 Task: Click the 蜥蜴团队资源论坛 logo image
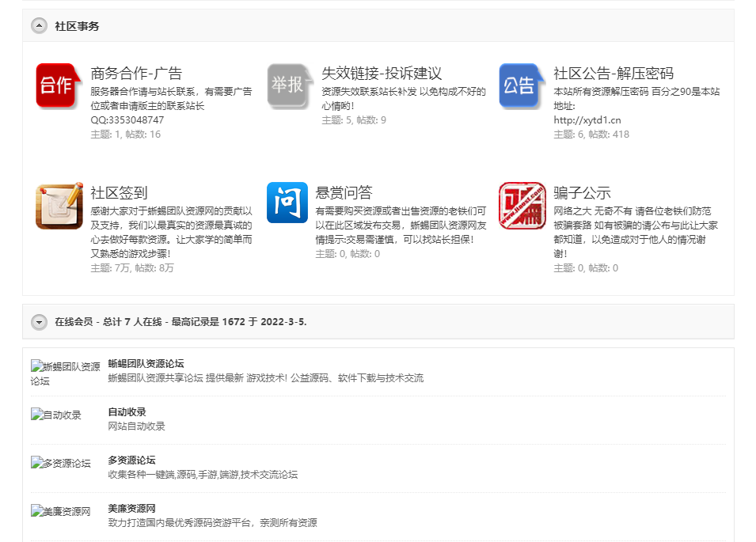[65, 373]
